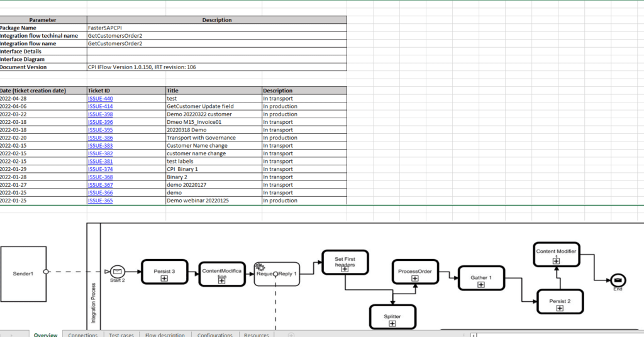Open the ISSUE-374 ticket link

100,169
